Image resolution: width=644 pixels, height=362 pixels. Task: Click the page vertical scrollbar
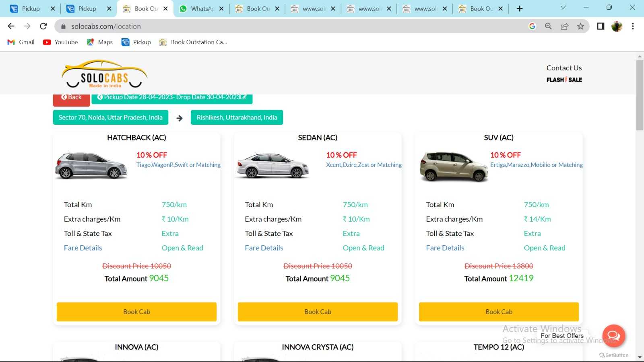coord(640,95)
